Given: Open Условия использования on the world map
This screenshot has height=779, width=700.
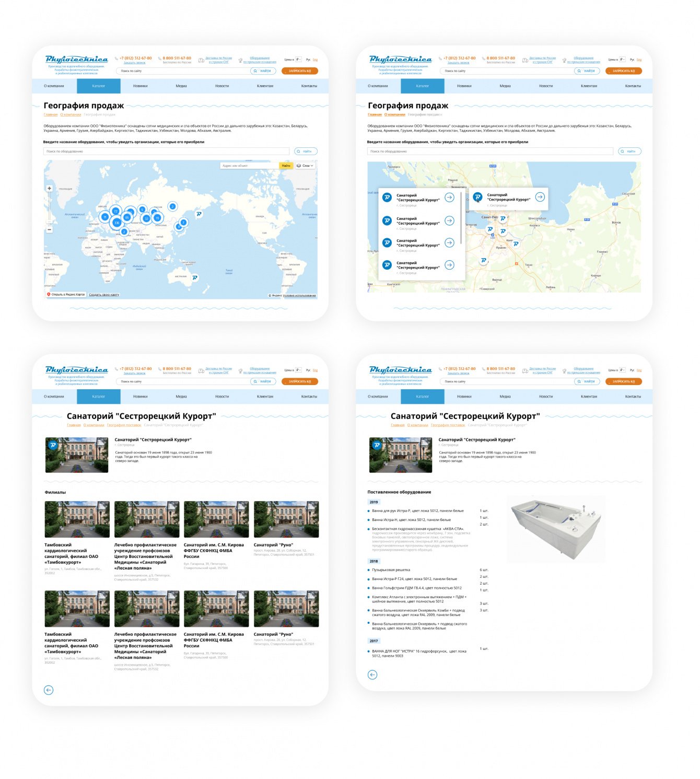Looking at the screenshot, I should [299, 296].
